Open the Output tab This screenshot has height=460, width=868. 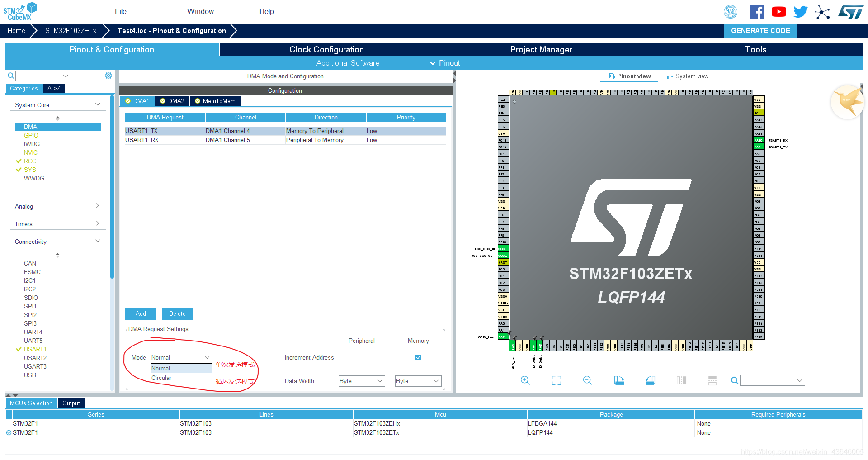(71, 403)
